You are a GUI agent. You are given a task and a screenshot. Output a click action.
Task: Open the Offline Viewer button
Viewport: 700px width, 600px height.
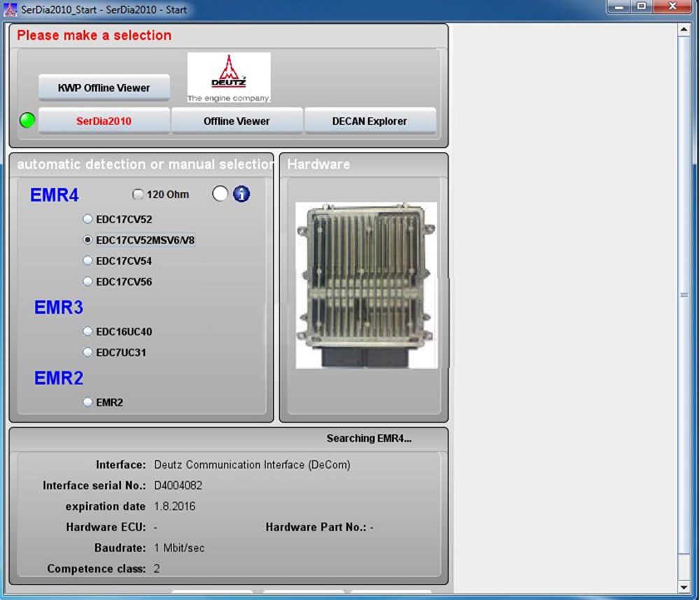(x=237, y=121)
